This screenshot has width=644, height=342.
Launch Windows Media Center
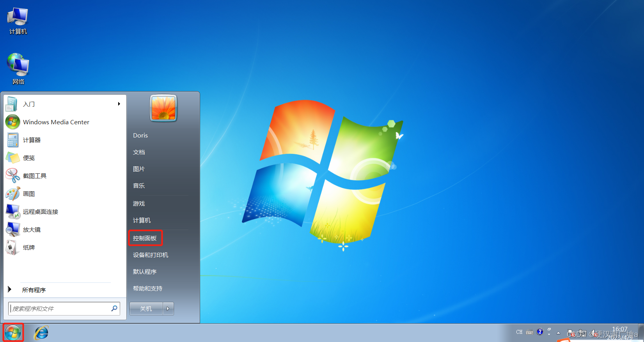65,122
